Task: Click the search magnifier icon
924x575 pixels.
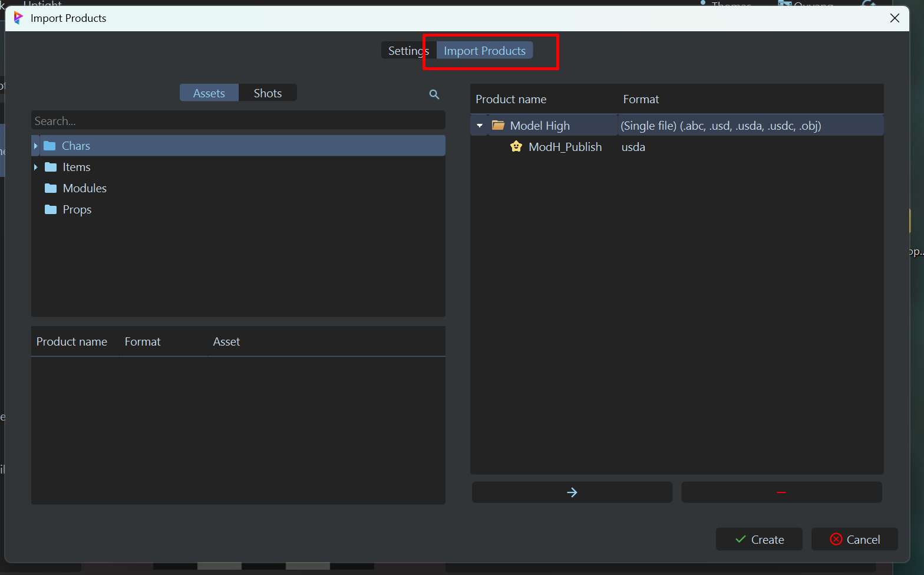Action: (x=434, y=94)
